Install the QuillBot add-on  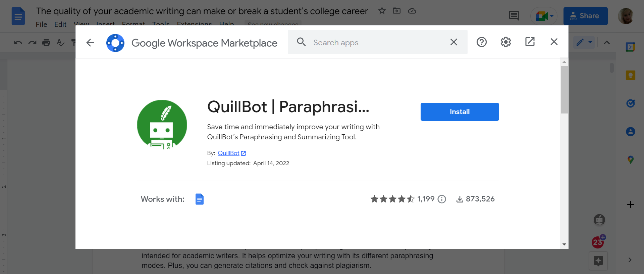[460, 112]
